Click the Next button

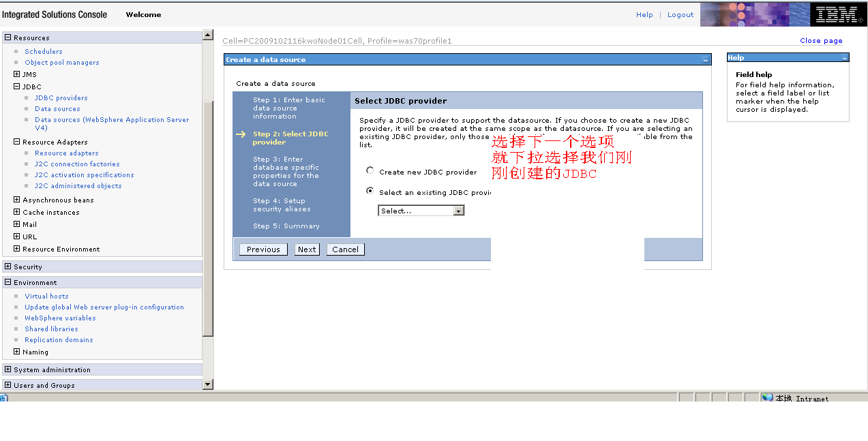click(x=307, y=249)
